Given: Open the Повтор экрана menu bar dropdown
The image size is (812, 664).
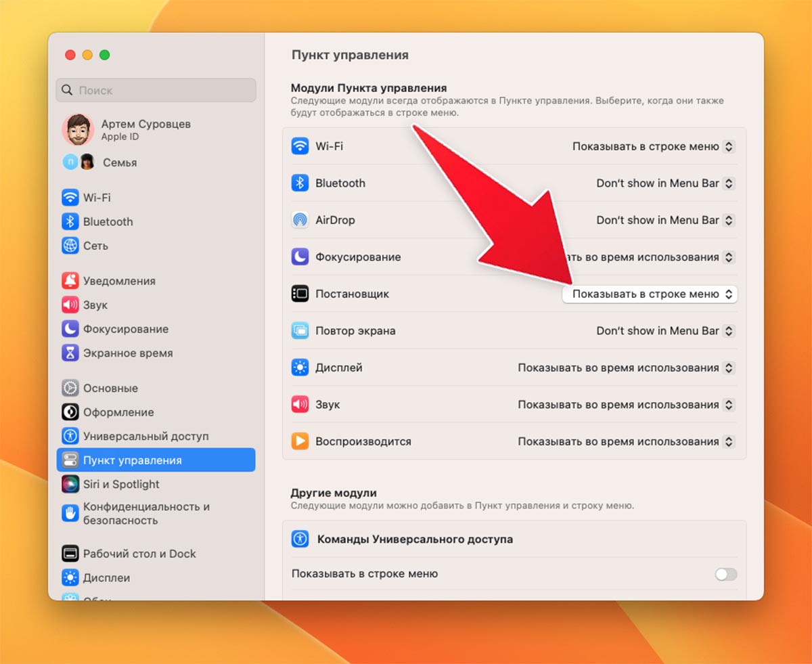Looking at the screenshot, I should tap(665, 331).
